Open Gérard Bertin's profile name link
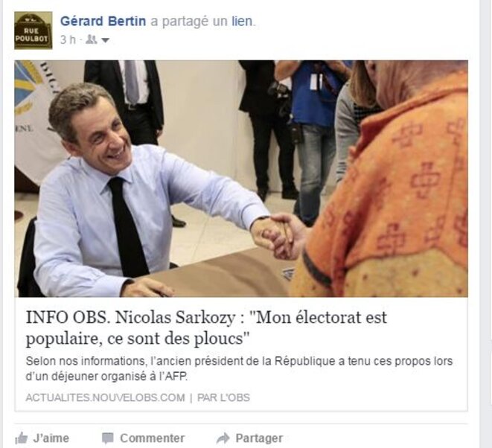Viewport: 492px width, 448px height. click(103, 22)
